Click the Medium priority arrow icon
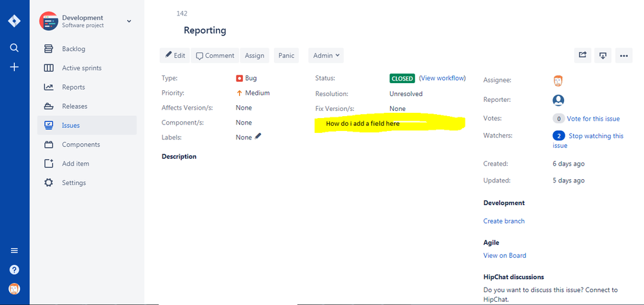Screen dimensions: 644x305 click(x=239, y=93)
